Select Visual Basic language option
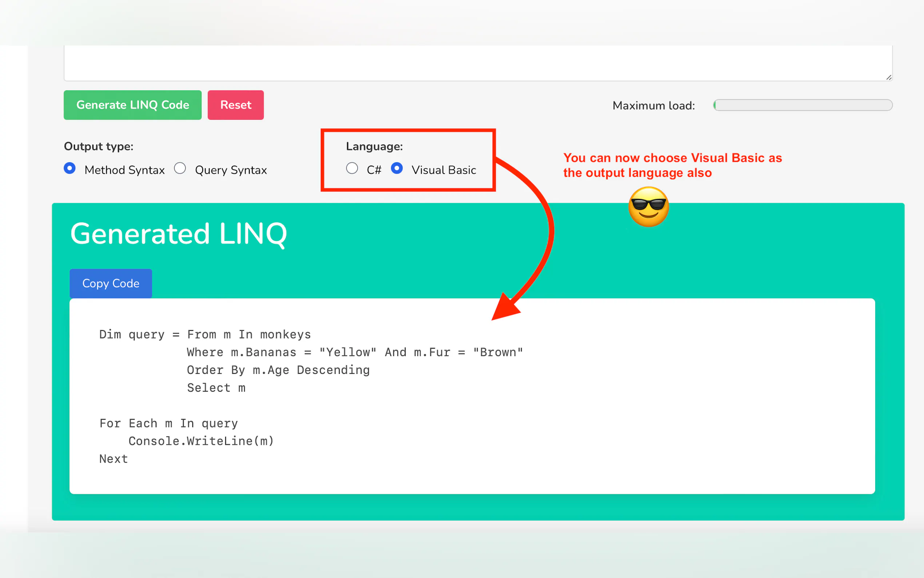 click(x=397, y=168)
